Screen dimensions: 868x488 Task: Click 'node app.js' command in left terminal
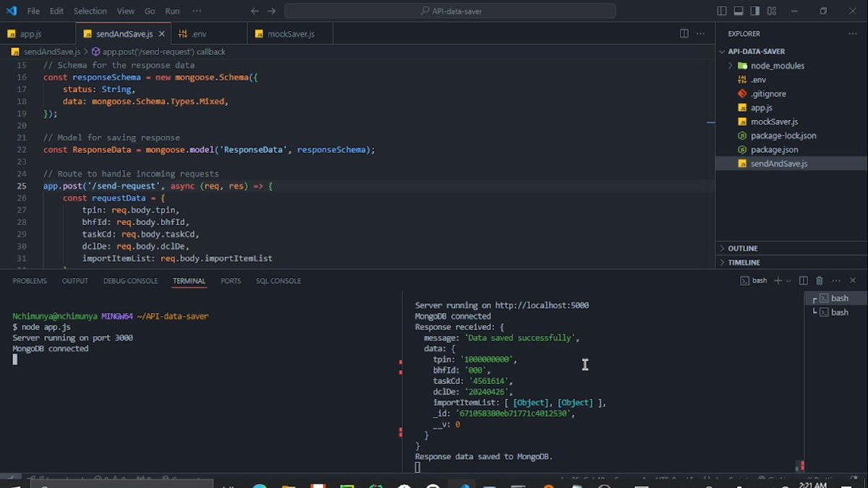(46, 327)
